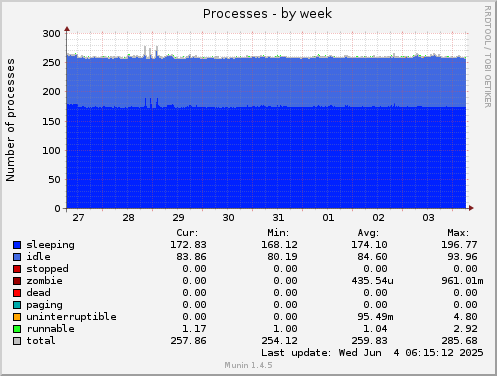The width and height of the screenshot is (497, 376).
Task: Click the x-axis date label 27
Action: coord(78,218)
